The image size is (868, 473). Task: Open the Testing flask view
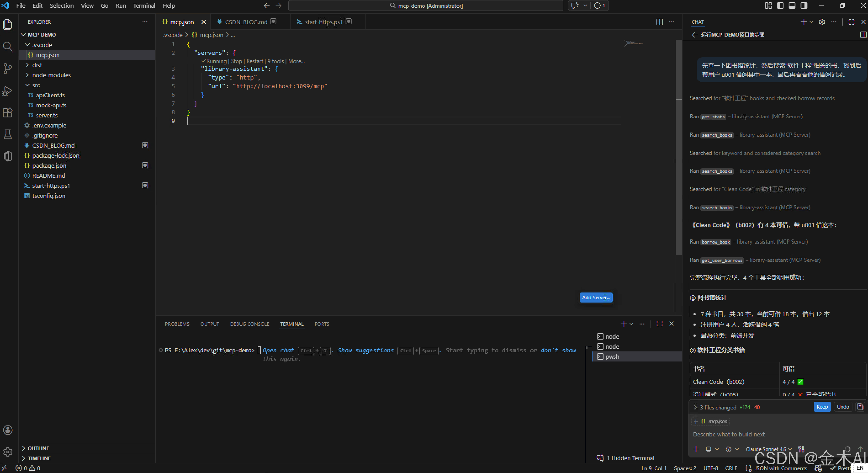[7, 135]
